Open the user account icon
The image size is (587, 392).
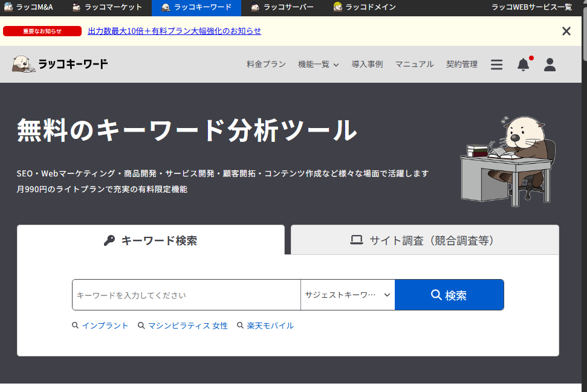point(550,65)
